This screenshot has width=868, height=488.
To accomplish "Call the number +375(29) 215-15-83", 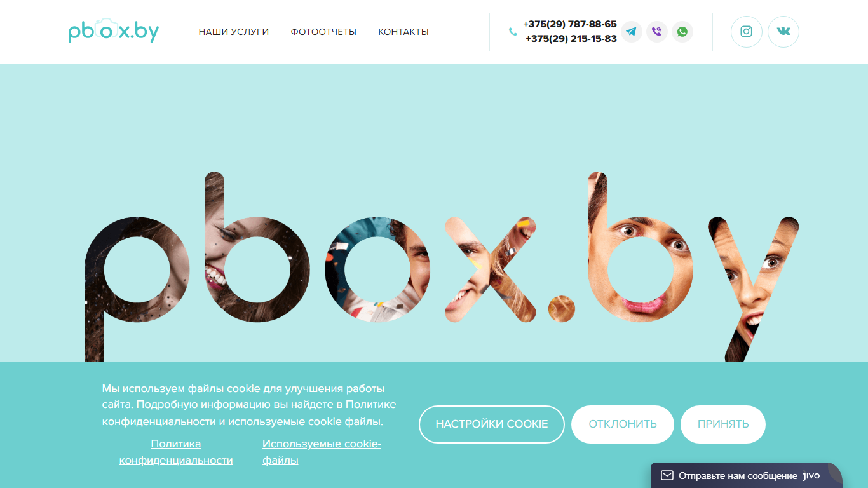I will pyautogui.click(x=571, y=39).
